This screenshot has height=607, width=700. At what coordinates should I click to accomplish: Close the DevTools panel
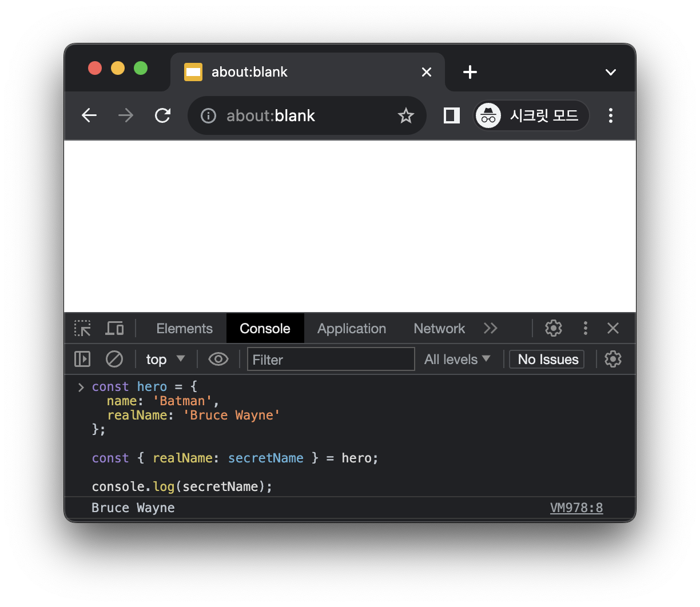(613, 328)
